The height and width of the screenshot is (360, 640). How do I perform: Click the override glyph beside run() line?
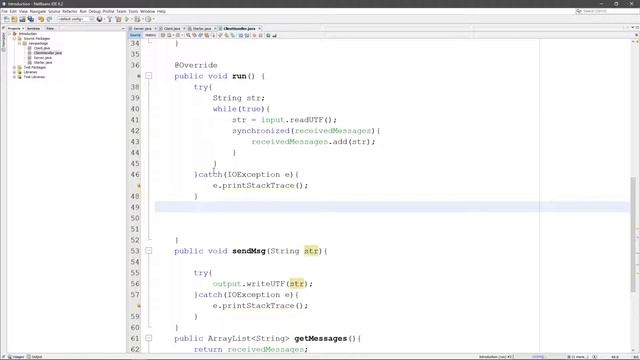point(138,76)
